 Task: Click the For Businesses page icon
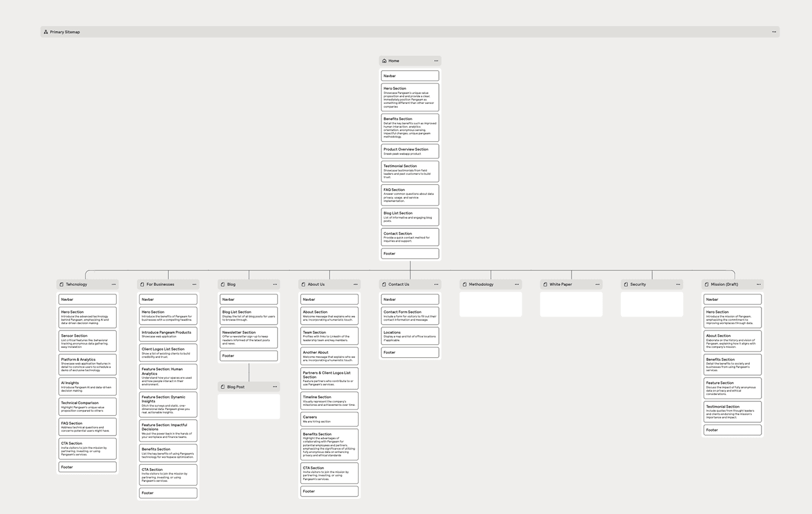click(x=142, y=284)
